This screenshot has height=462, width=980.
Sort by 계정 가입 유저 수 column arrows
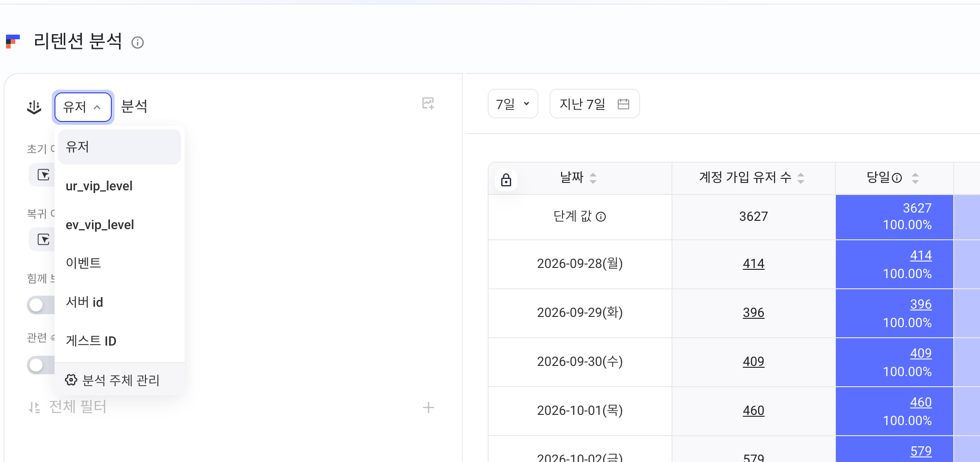click(801, 178)
